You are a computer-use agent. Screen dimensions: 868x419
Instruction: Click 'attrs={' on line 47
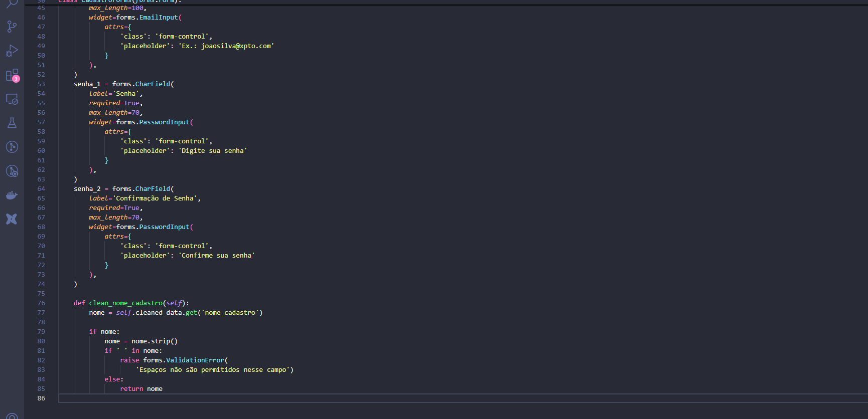tap(118, 27)
